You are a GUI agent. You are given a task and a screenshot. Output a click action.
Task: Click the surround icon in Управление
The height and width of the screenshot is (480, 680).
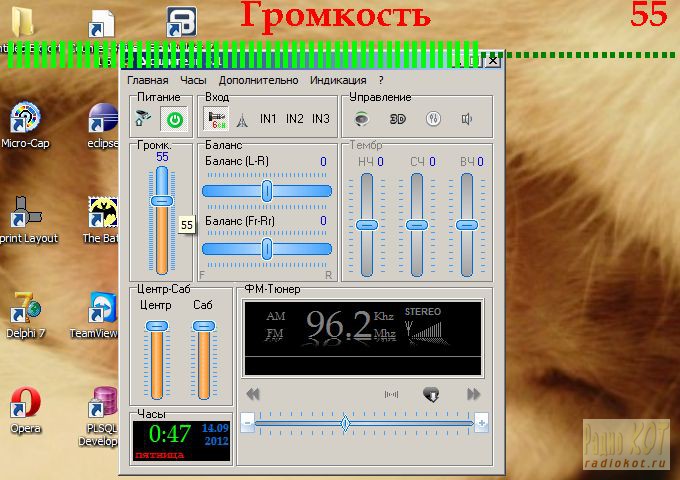[361, 119]
